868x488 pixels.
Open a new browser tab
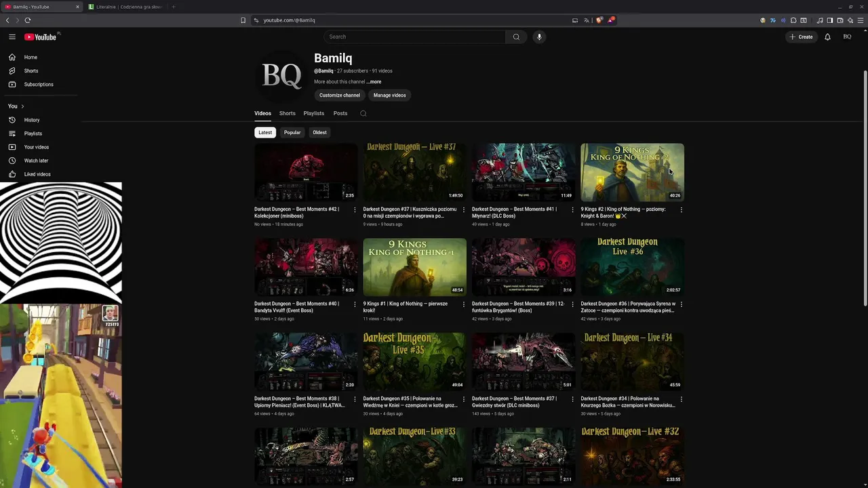[173, 7]
